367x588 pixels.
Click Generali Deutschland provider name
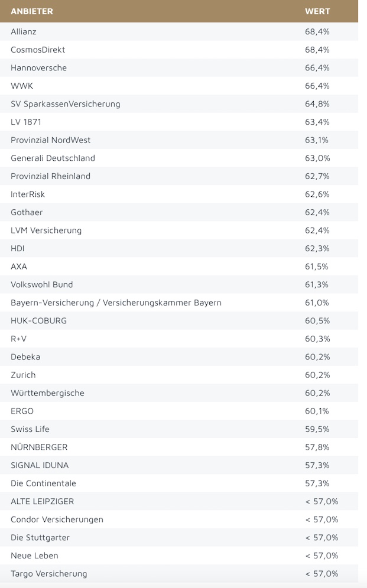(x=53, y=158)
